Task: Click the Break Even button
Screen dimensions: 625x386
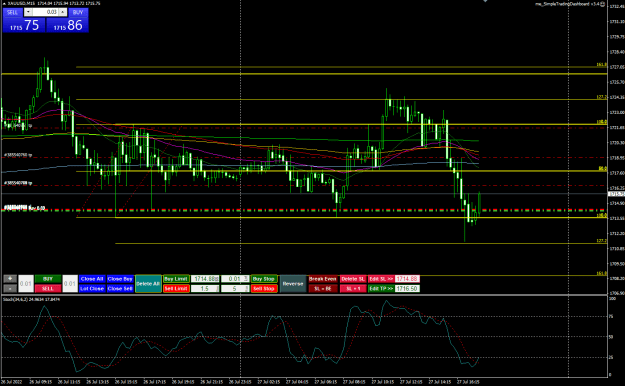Action: click(x=323, y=279)
